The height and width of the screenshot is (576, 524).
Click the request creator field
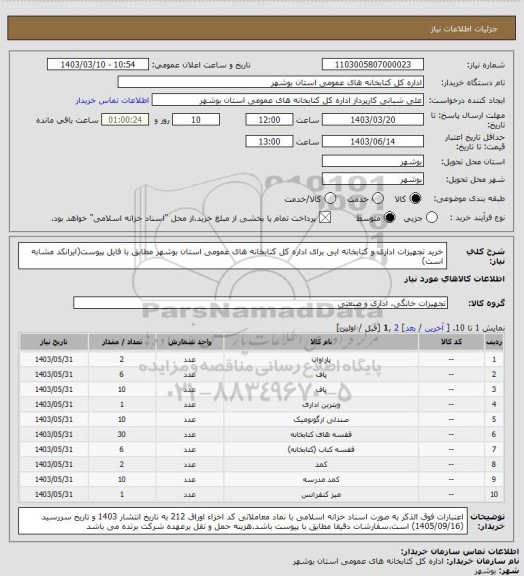[288, 100]
